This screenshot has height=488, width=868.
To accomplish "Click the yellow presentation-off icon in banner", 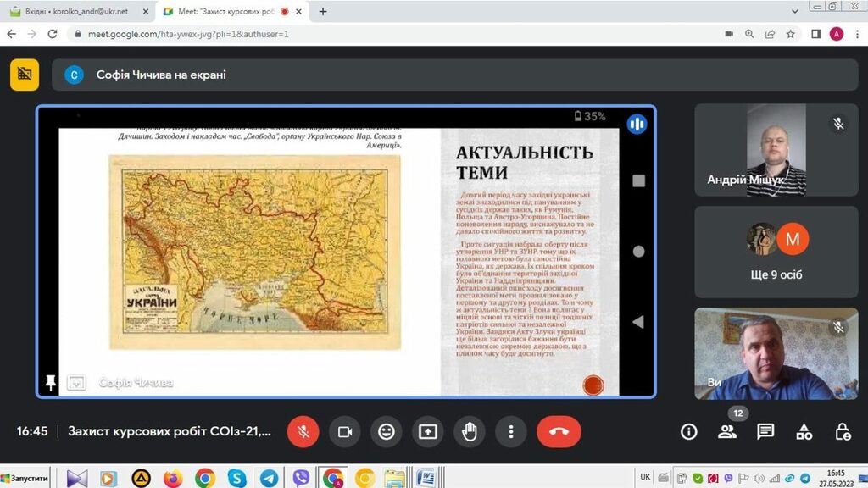I will click(25, 75).
